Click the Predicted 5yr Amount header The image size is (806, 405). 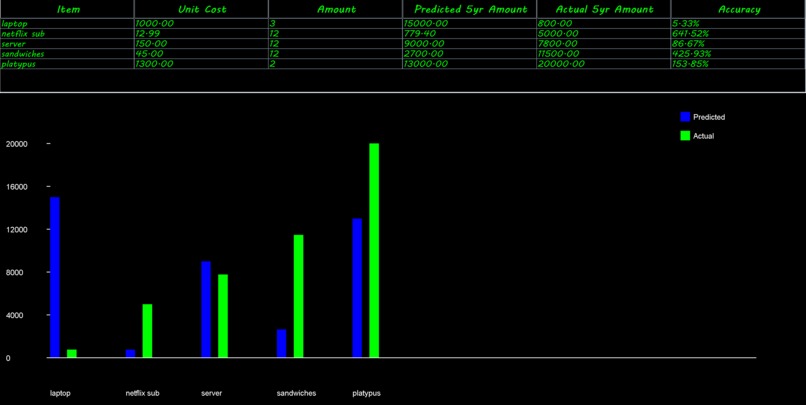pyautogui.click(x=469, y=9)
